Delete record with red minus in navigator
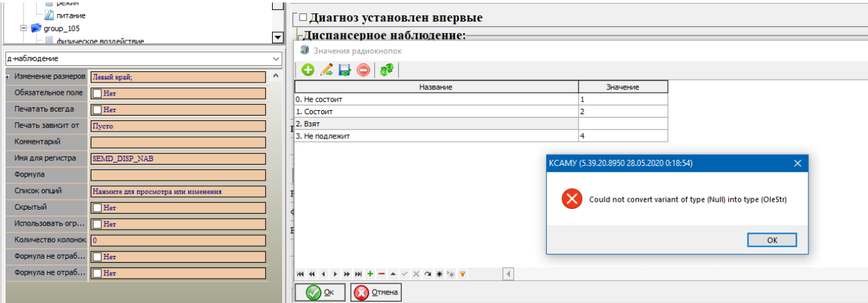 pyautogui.click(x=382, y=274)
